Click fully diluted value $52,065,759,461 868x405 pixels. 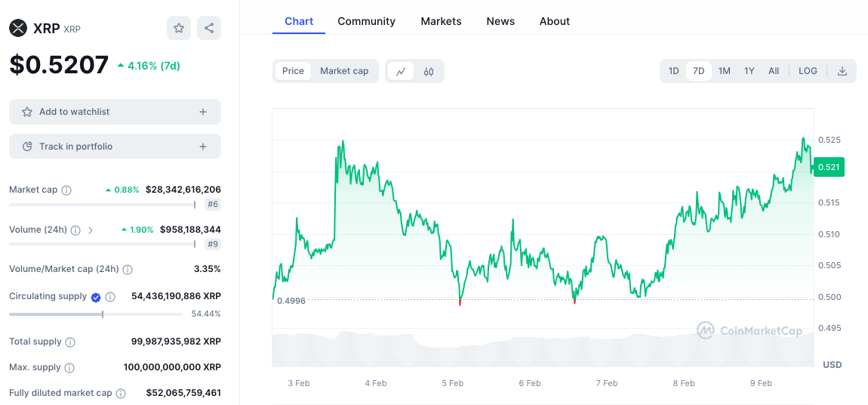click(x=183, y=393)
